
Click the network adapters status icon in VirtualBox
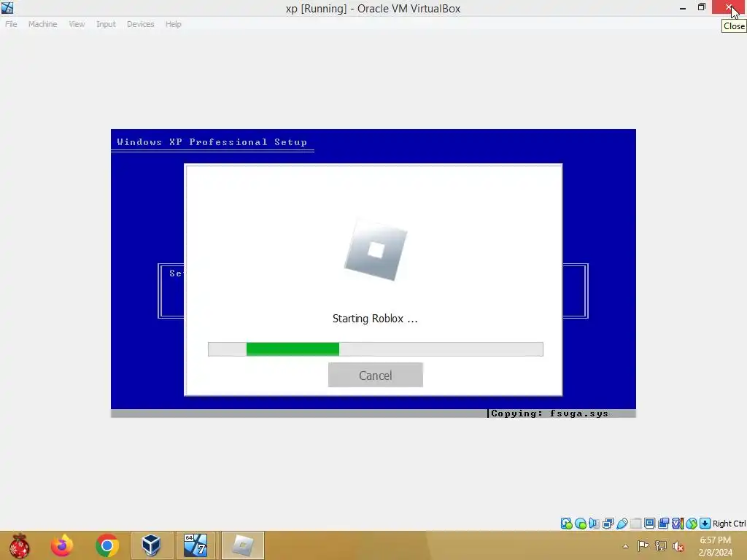[x=608, y=524]
